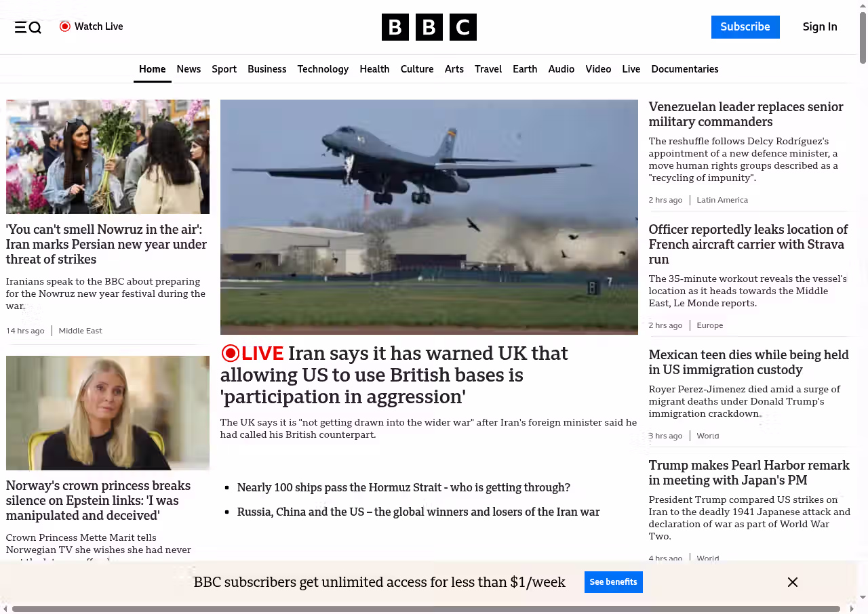This screenshot has width=868, height=614.
Task: Click the horizontal scrollbar at page bottom
Action: (426, 609)
